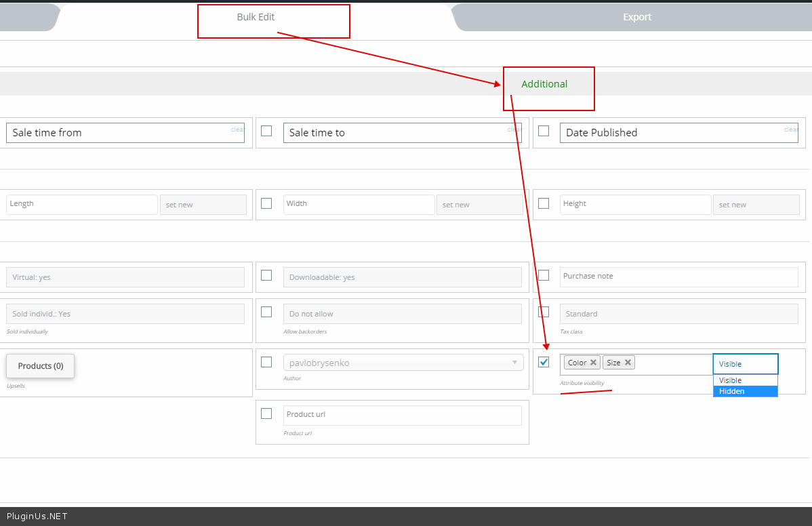The width and height of the screenshot is (812, 526).
Task: Uncheck the Attribute visibility checkbox
Action: [544, 362]
